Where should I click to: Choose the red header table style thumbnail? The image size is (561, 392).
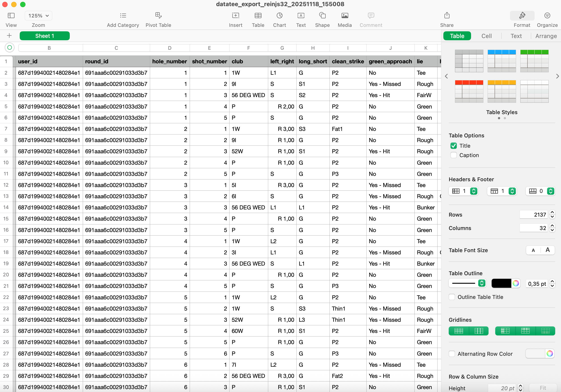469,91
